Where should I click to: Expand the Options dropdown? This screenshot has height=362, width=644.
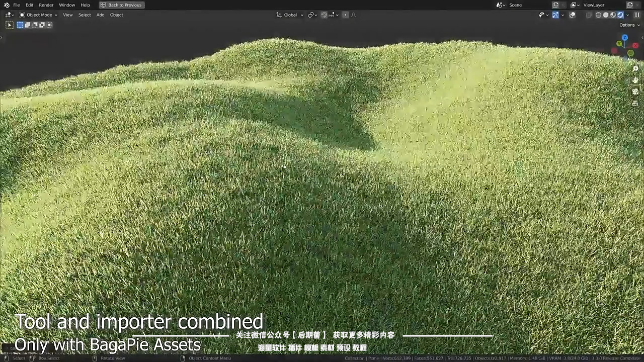point(629,25)
